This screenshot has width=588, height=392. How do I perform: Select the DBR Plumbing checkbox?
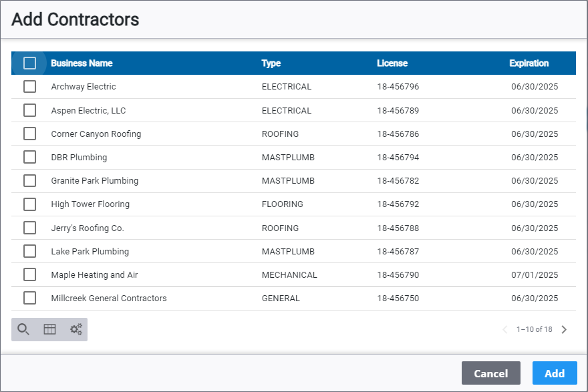29,158
